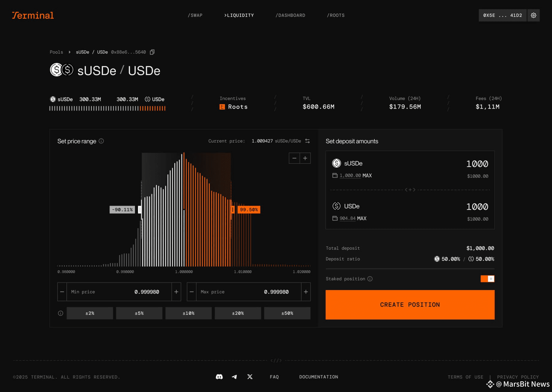
Task: Toggle the Staked position switch
Action: 487,279
